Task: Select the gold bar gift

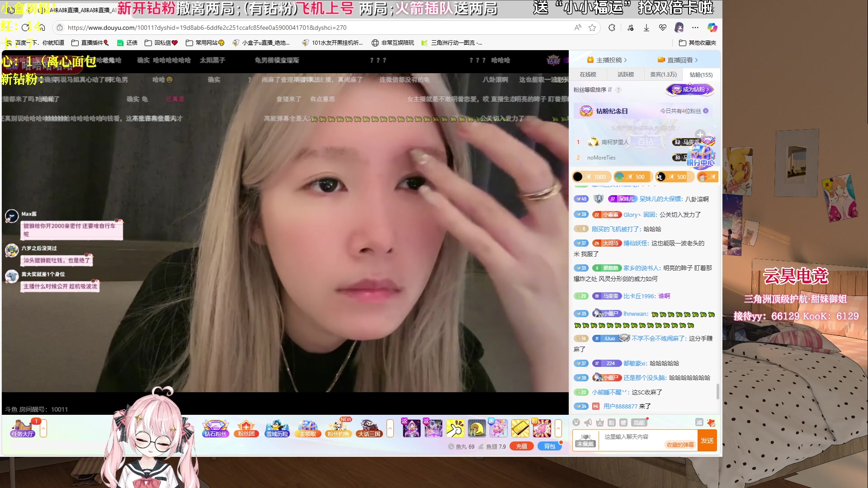Action: tap(520, 428)
